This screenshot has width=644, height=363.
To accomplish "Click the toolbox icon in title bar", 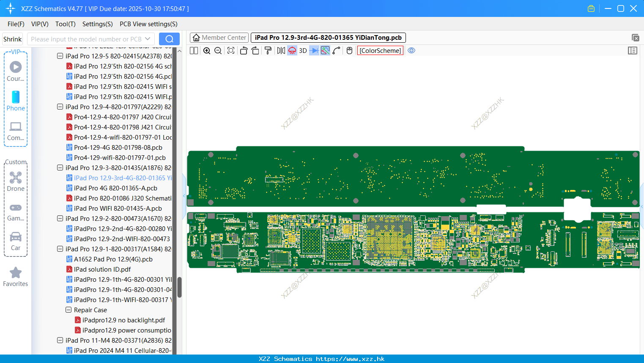I will pyautogui.click(x=591, y=8).
